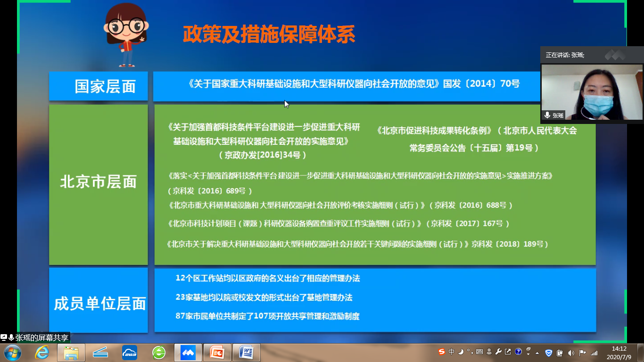The width and height of the screenshot is (644, 362).
Task: Toggle the Chinese punctuation mode icon
Action: (x=470, y=352)
